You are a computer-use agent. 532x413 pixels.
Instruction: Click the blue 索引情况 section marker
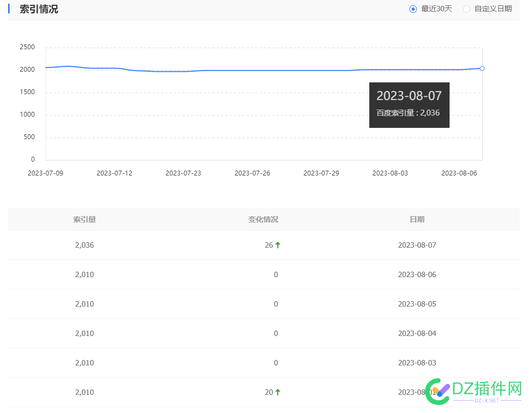[x=9, y=9]
